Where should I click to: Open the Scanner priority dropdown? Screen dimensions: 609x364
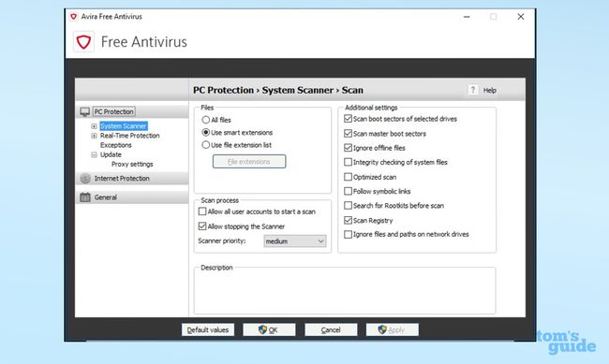295,241
